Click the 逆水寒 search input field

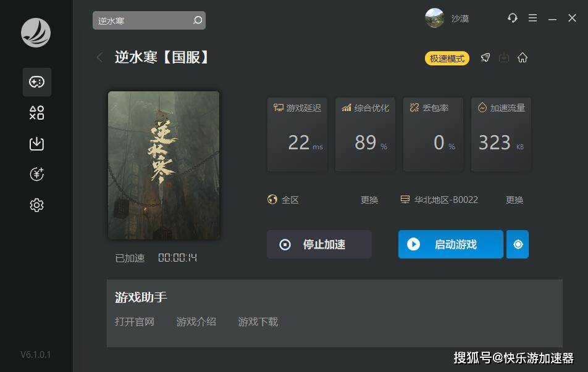pos(143,20)
